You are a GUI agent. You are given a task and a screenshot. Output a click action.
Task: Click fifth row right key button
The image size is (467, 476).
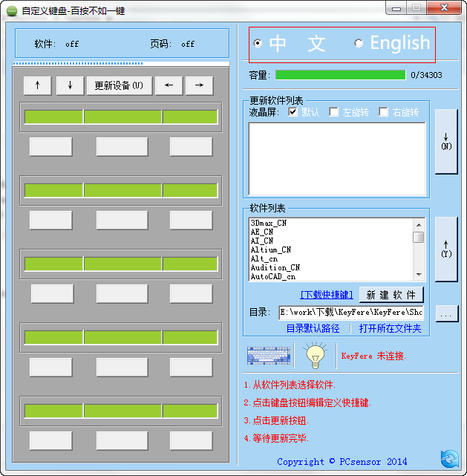pos(191,441)
